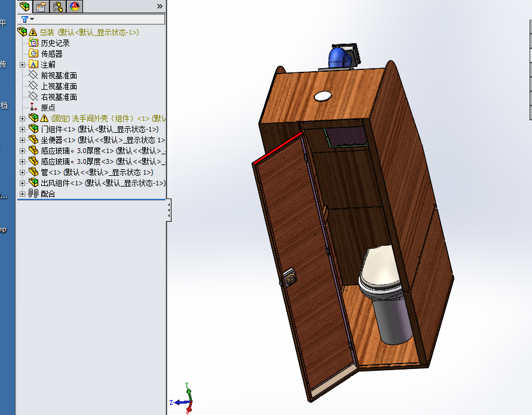Expand more manager tabs chevron
Screen dimensions: 532x415
coord(160,6)
